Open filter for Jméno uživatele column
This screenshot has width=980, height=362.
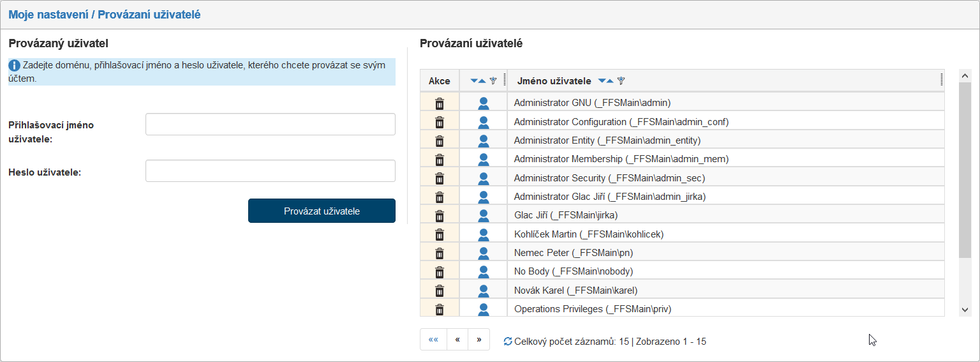pos(621,81)
